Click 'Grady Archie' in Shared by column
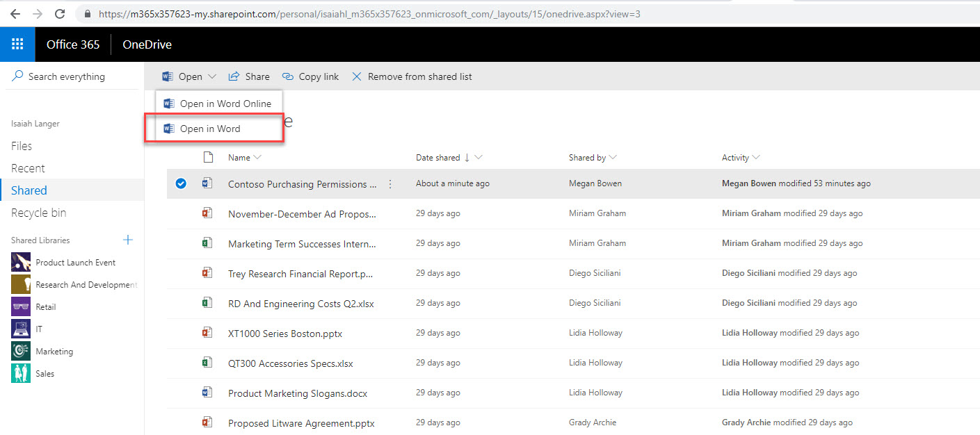Viewport: 980px width, 435px height. [x=593, y=422]
